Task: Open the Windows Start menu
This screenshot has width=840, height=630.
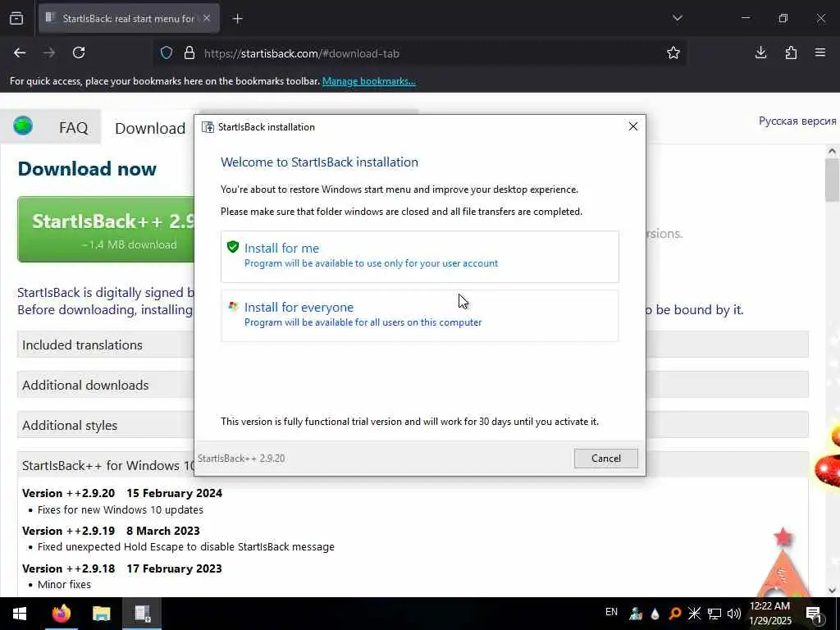Action: click(x=20, y=614)
